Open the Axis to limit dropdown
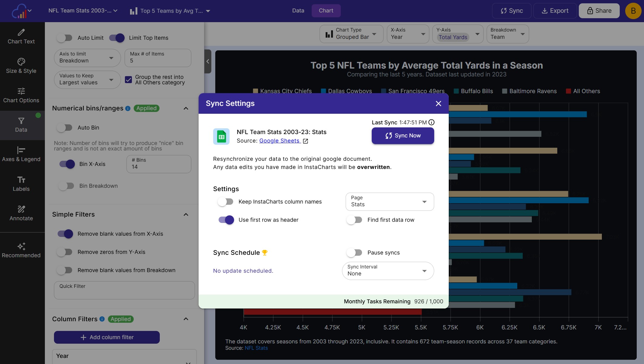 click(87, 58)
